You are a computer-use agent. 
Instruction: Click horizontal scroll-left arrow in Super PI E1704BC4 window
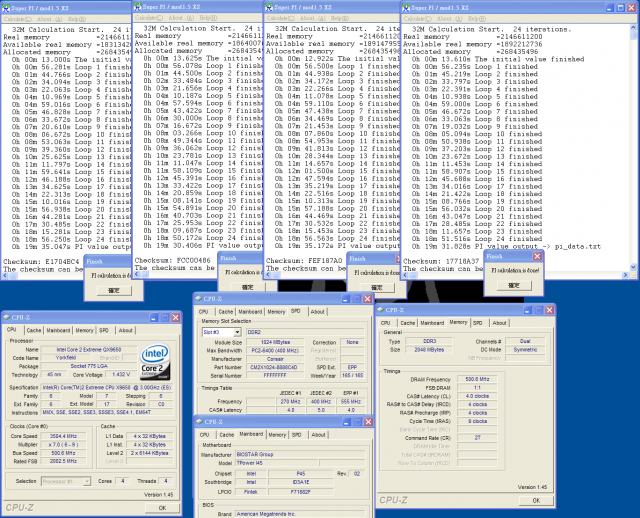point(5,276)
